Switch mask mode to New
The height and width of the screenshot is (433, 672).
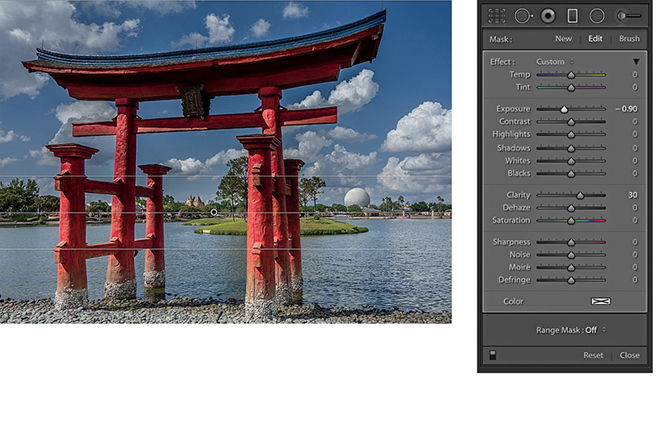[564, 39]
